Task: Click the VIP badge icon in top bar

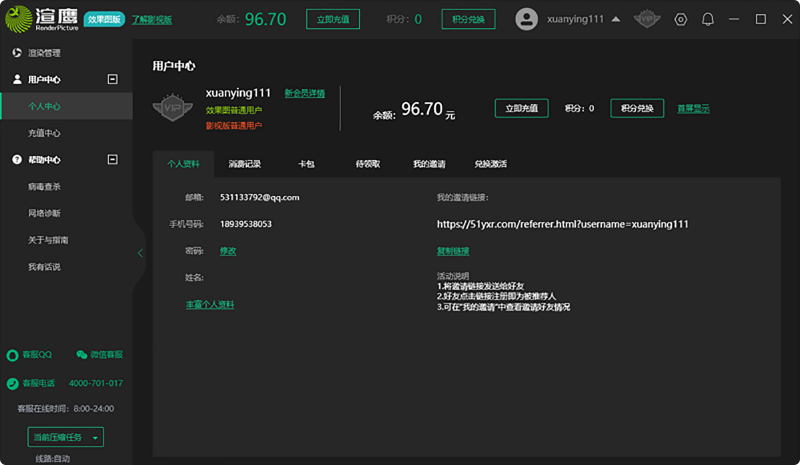Action: [647, 19]
